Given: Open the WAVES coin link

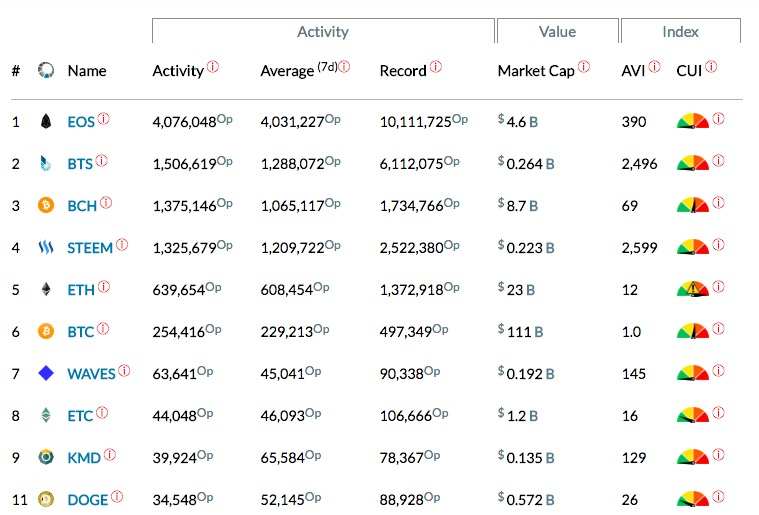Looking at the screenshot, I should point(91,374).
